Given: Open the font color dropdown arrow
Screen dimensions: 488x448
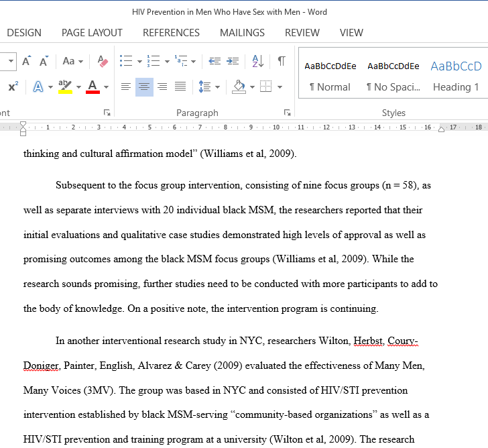Looking at the screenshot, I should click(106, 87).
